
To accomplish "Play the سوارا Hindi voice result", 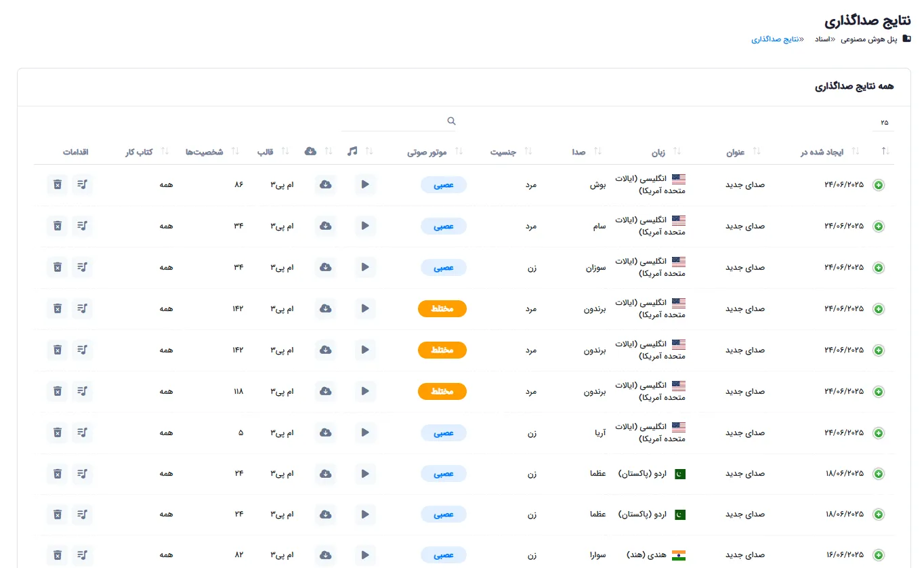I will click(365, 555).
